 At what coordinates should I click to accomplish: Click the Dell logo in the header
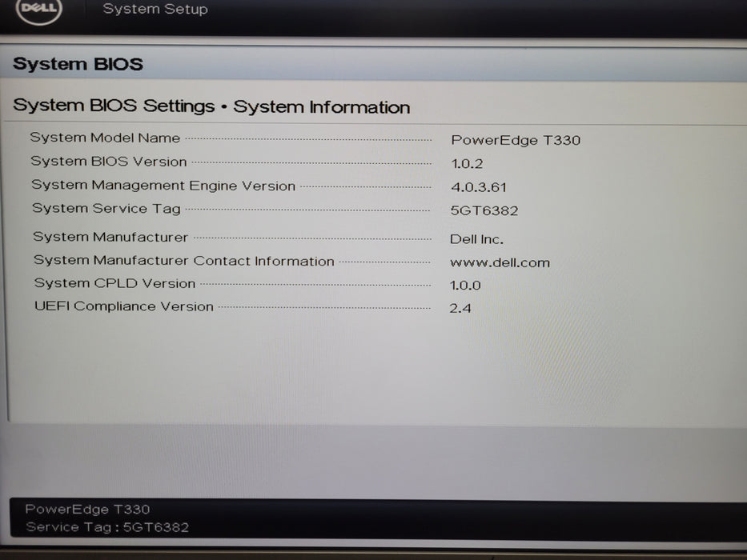[x=39, y=10]
